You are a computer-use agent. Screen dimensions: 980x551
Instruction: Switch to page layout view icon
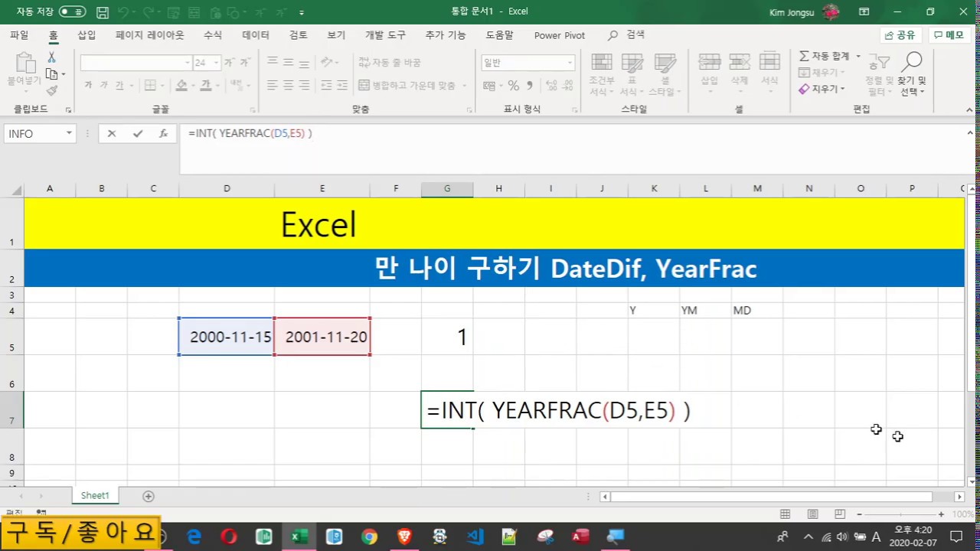coord(812,514)
